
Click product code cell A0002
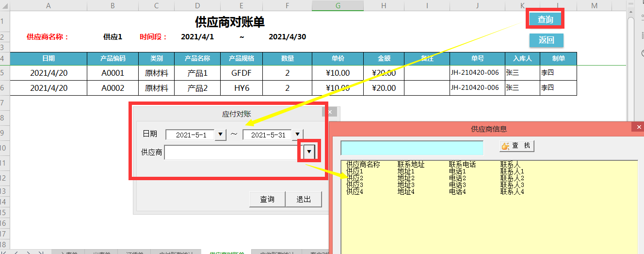coord(113,88)
